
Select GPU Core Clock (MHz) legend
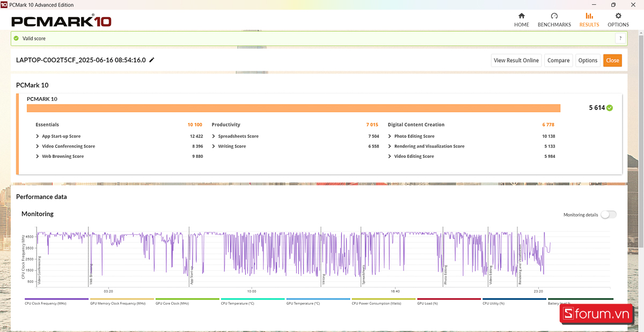(187, 301)
